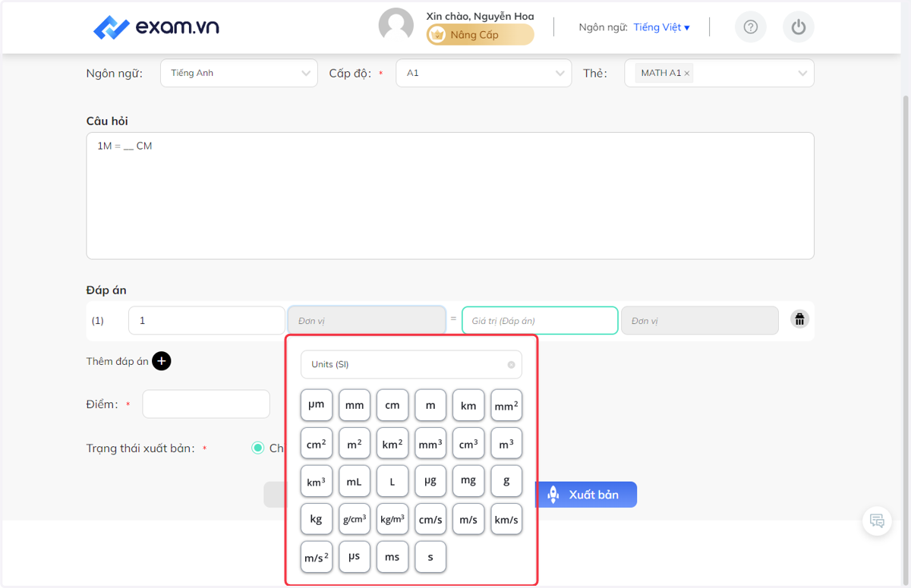Select the publication status radio button

(x=258, y=448)
